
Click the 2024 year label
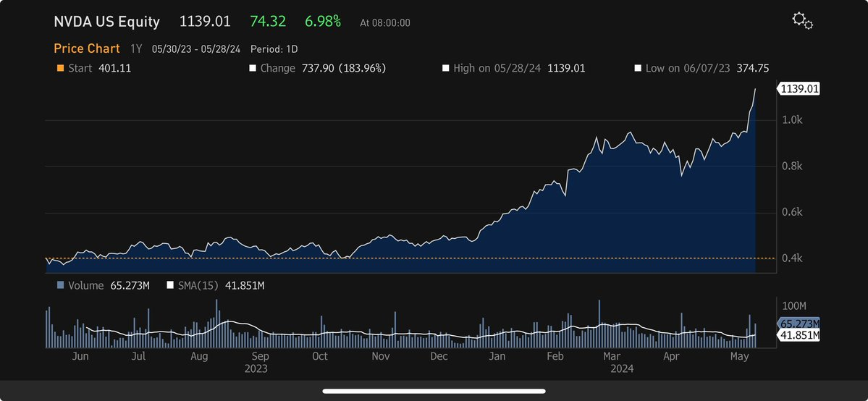click(x=622, y=369)
